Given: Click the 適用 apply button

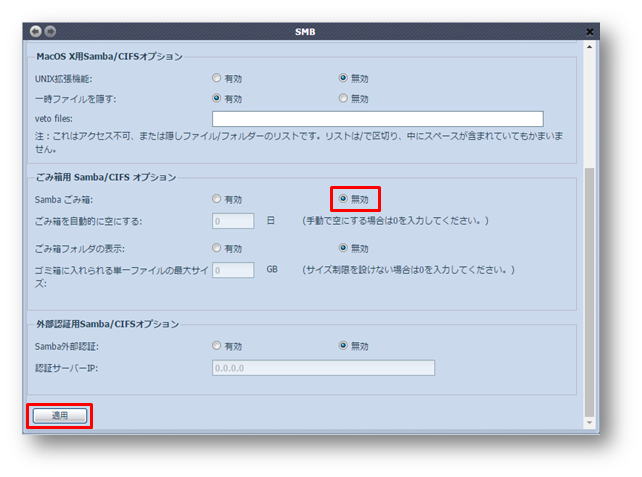Looking at the screenshot, I should 60,416.
